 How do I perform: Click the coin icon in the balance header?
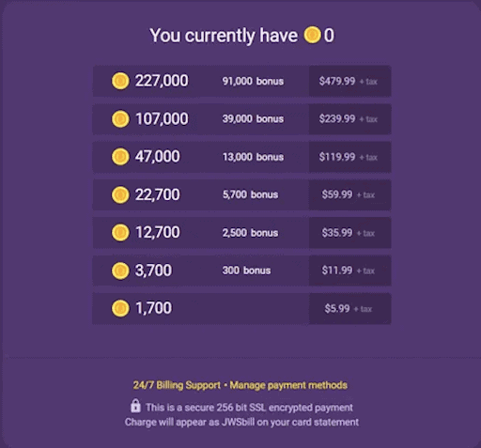tap(312, 35)
